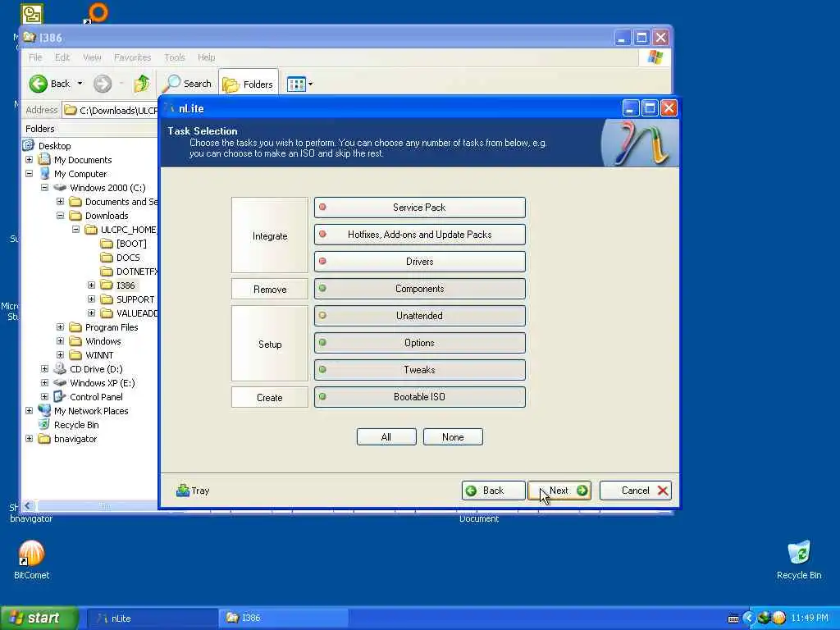Viewport: 840px width, 630px height.
Task: Expand Documents and Settings folder node
Action: tap(60, 202)
